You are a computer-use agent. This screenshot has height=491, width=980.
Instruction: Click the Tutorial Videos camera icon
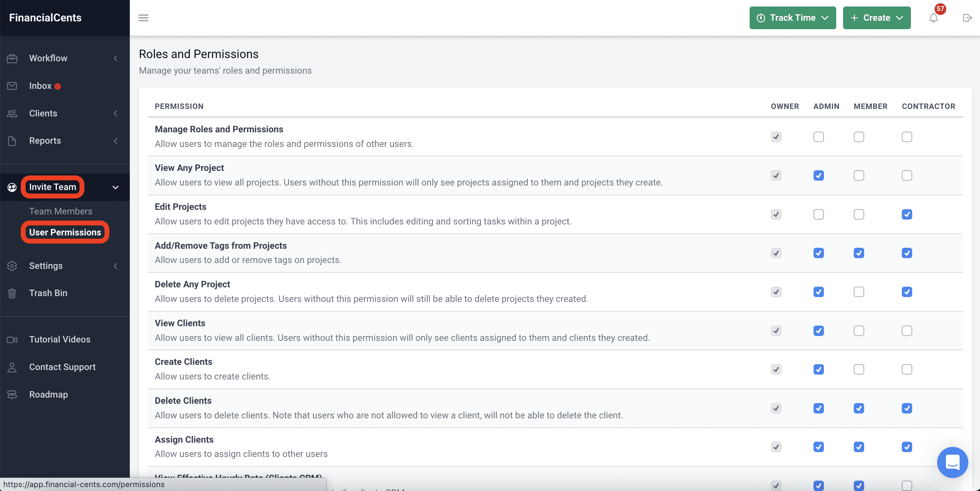[x=12, y=340]
